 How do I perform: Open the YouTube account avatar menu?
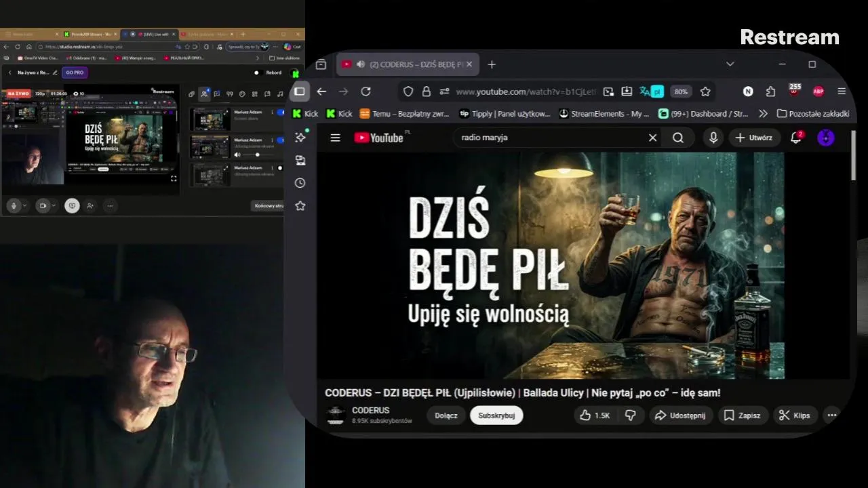point(826,138)
